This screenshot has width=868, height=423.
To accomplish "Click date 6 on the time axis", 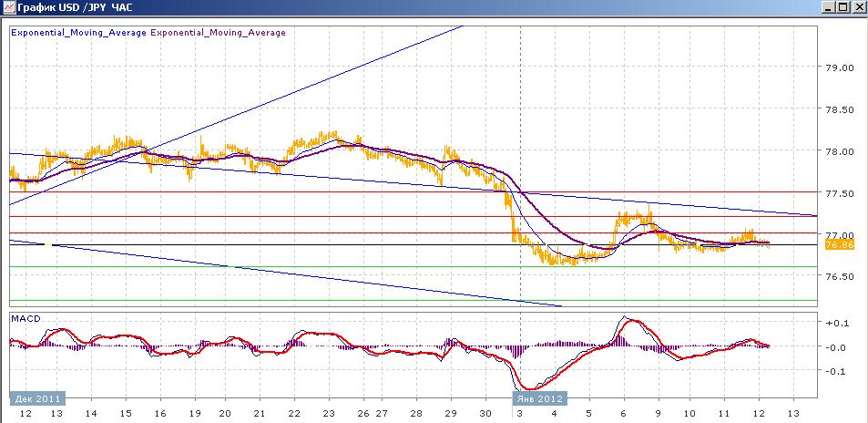I will pos(624,414).
